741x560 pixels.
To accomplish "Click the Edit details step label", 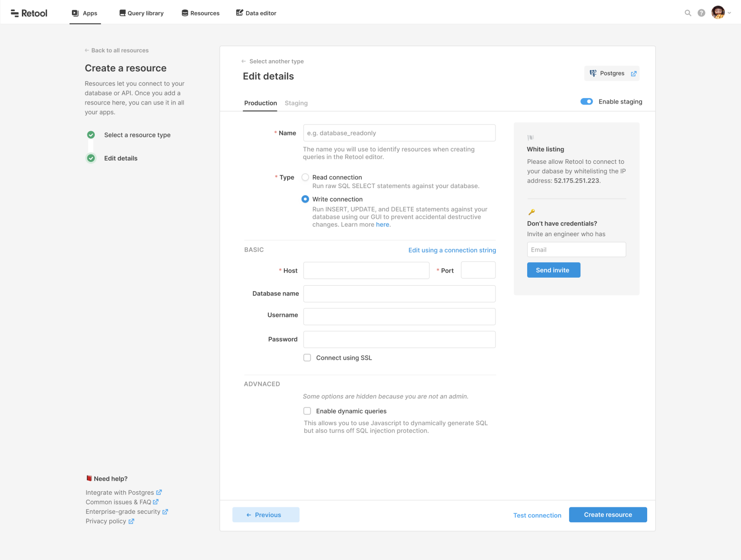I will [x=121, y=158].
